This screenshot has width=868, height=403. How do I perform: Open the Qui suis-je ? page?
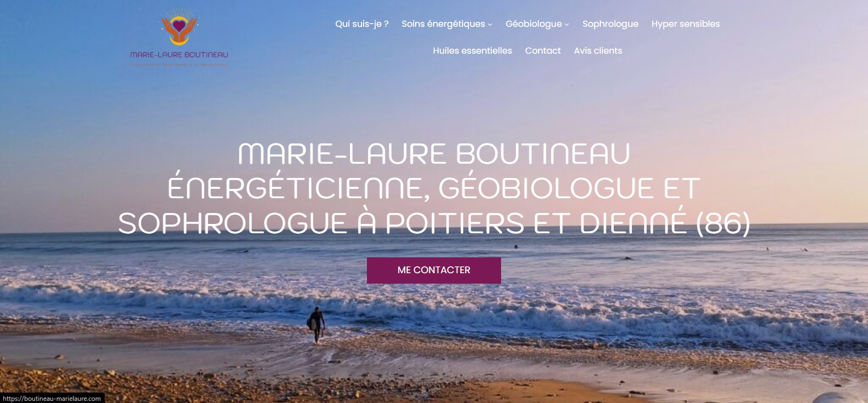click(362, 24)
